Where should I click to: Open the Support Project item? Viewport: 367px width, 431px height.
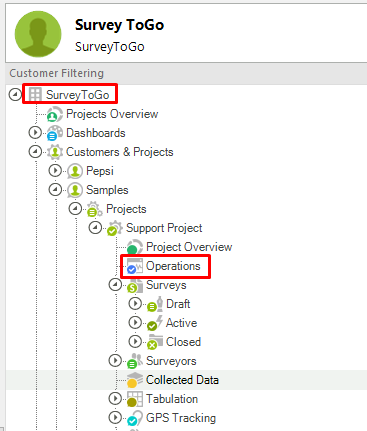[x=164, y=228]
